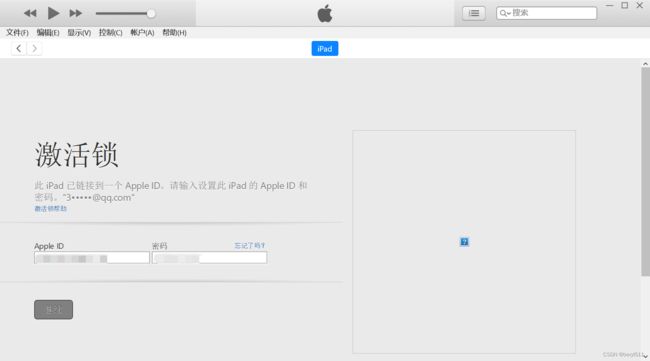Select the iPad device button

click(x=325, y=48)
